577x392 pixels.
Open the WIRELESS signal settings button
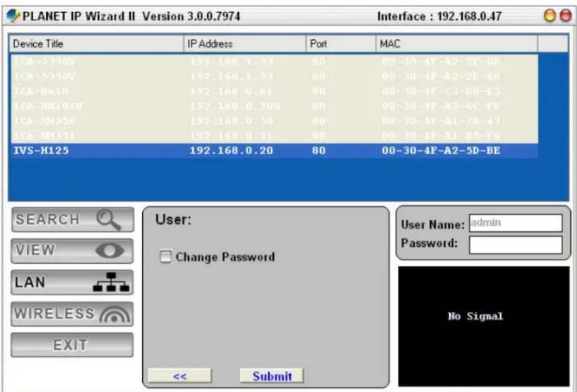(72, 314)
